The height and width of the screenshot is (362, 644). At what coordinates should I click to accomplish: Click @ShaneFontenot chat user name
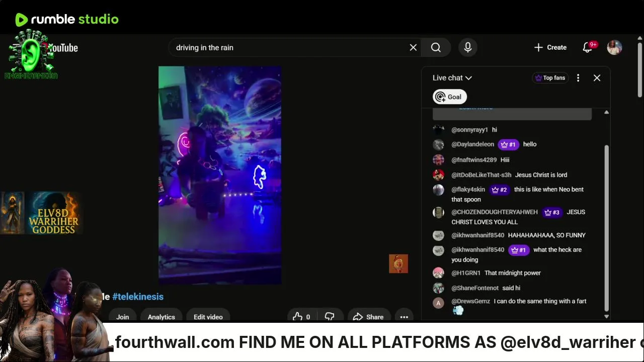point(475,288)
